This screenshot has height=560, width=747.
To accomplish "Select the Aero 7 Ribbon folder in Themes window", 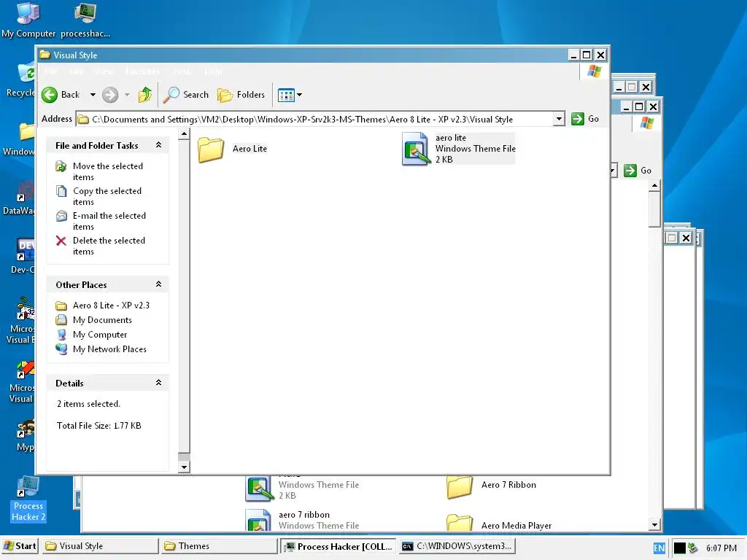I will click(460, 486).
